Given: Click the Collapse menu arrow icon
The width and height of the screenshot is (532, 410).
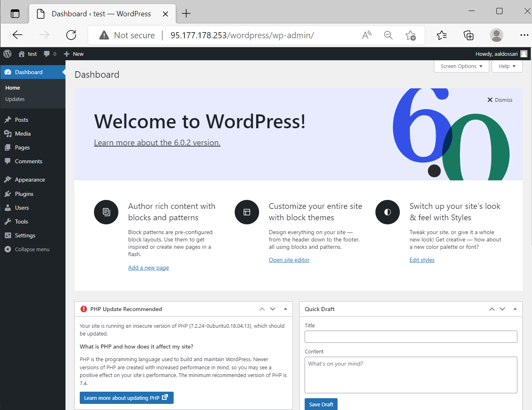Looking at the screenshot, I should click(x=8, y=249).
